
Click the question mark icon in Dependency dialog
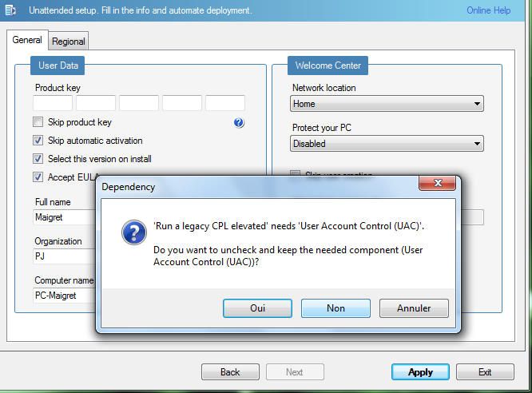tap(133, 233)
